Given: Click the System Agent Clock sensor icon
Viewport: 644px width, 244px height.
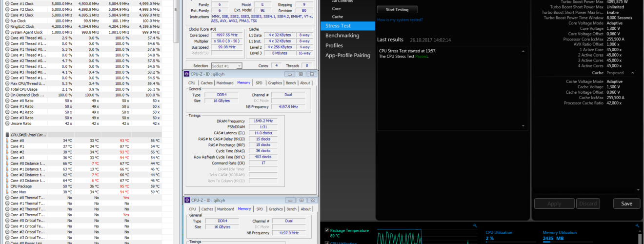Looking at the screenshot, I should 7,32.
